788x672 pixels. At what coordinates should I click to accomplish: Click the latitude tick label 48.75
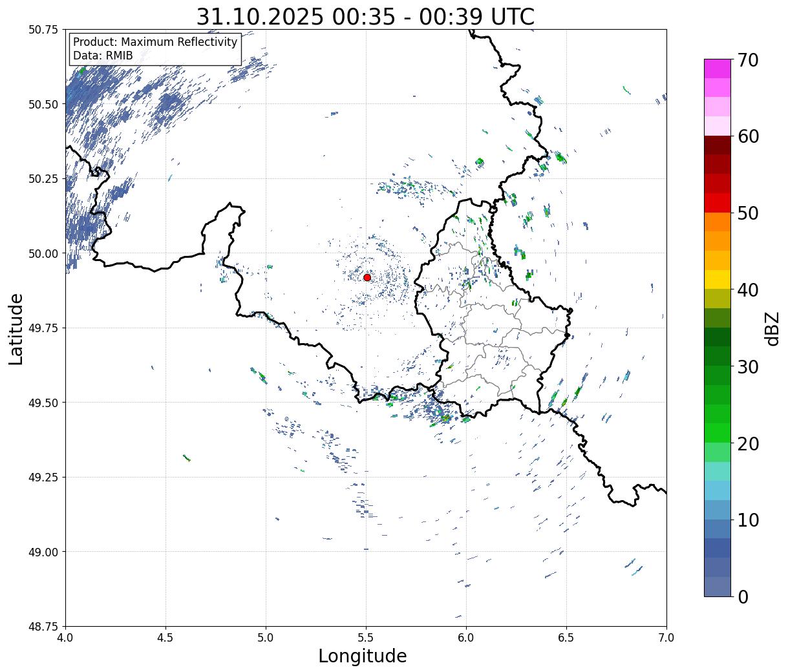pyautogui.click(x=43, y=627)
